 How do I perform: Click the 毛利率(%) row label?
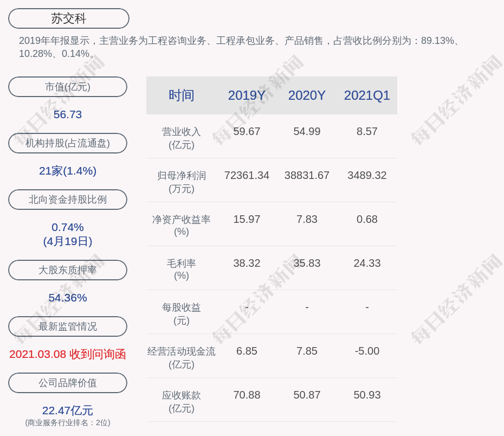[182, 270]
